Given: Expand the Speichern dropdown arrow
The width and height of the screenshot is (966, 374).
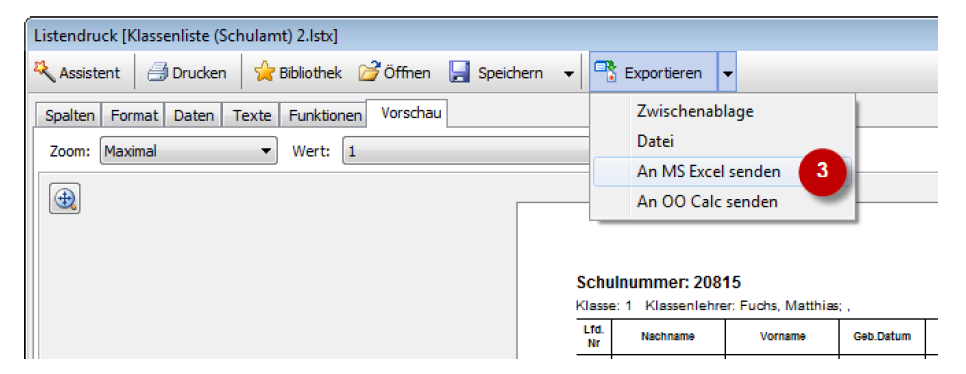Looking at the screenshot, I should (x=568, y=74).
